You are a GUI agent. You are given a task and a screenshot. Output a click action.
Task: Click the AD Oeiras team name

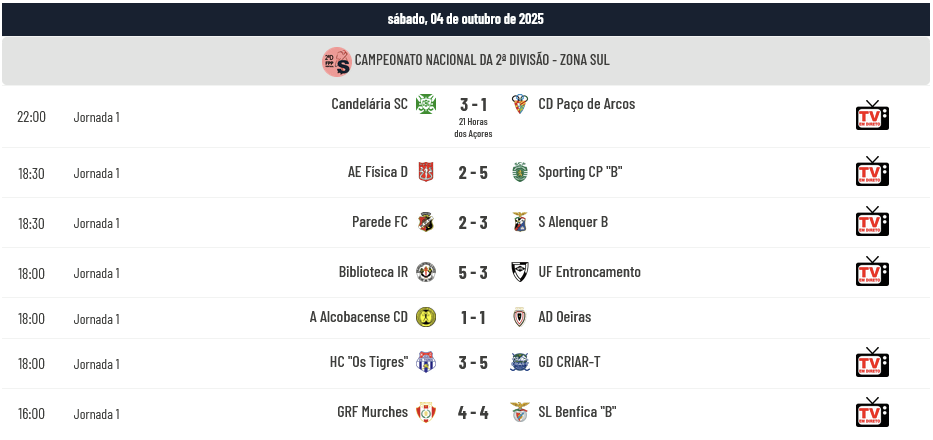coord(564,317)
